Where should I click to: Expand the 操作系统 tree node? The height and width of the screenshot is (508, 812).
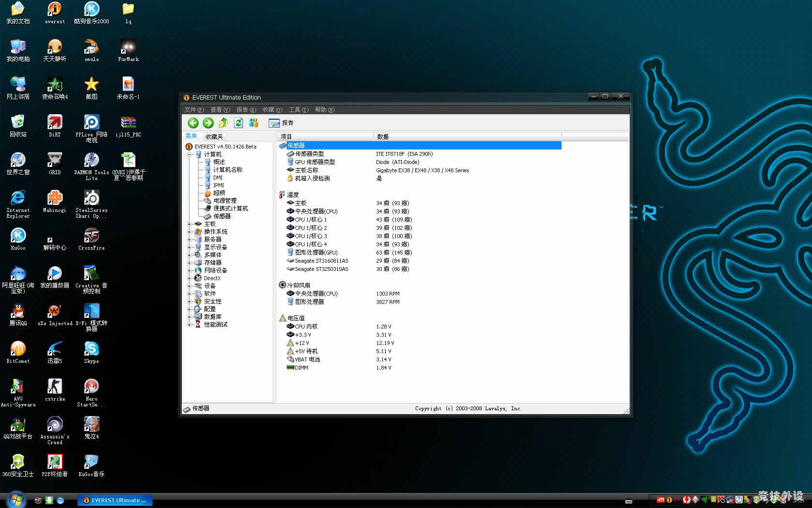pos(190,232)
